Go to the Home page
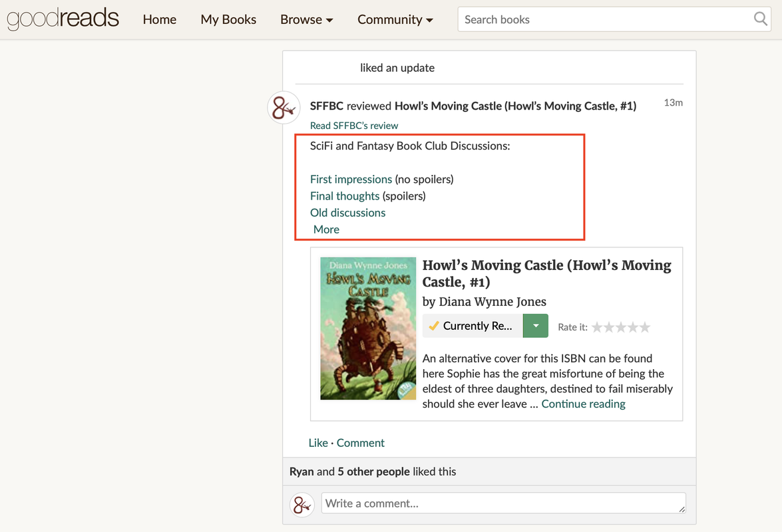782x532 pixels. (x=160, y=19)
